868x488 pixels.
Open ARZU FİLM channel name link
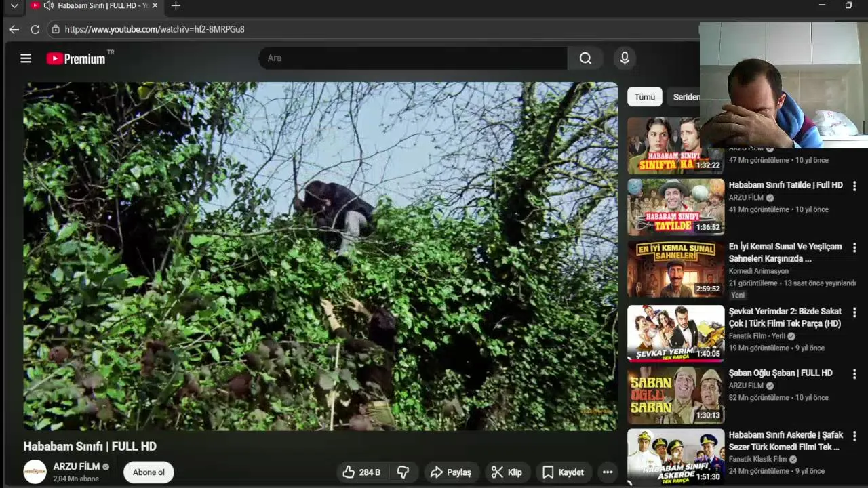click(77, 466)
